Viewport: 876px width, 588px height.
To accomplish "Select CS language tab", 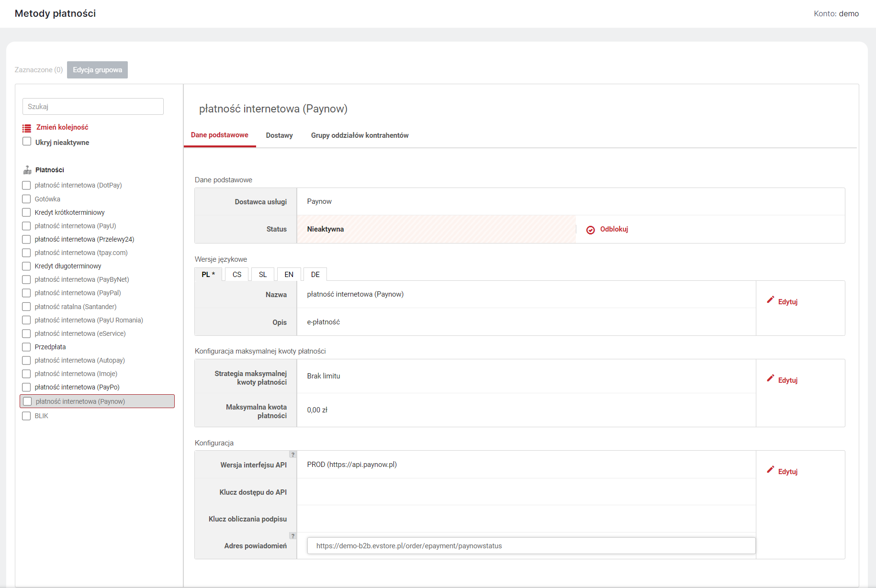I will pos(237,275).
